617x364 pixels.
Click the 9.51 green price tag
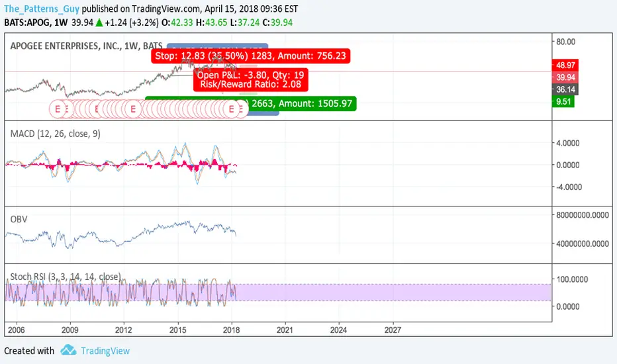[x=563, y=101]
